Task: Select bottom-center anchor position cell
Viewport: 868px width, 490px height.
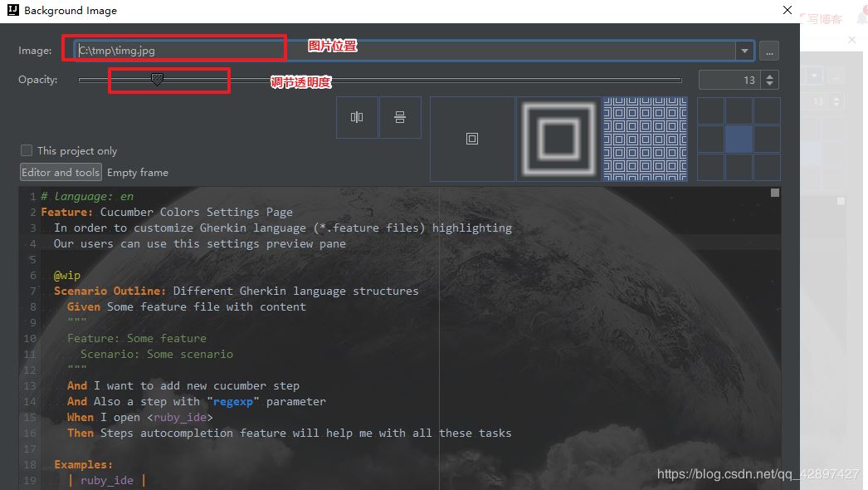Action: tap(739, 167)
